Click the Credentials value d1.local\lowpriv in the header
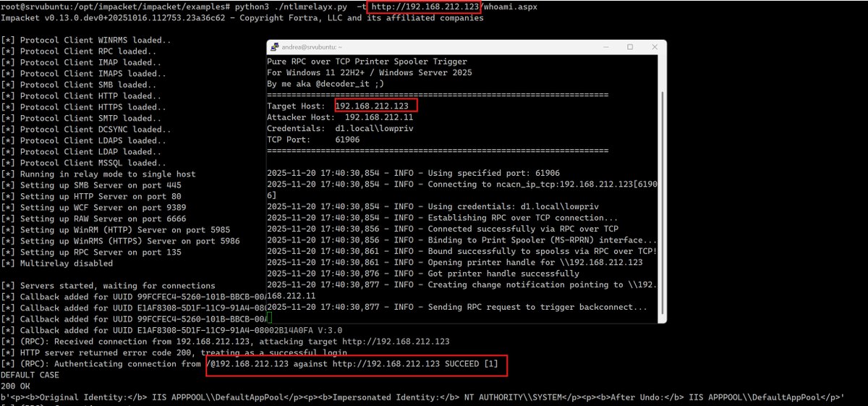The width and height of the screenshot is (868, 406). point(373,129)
